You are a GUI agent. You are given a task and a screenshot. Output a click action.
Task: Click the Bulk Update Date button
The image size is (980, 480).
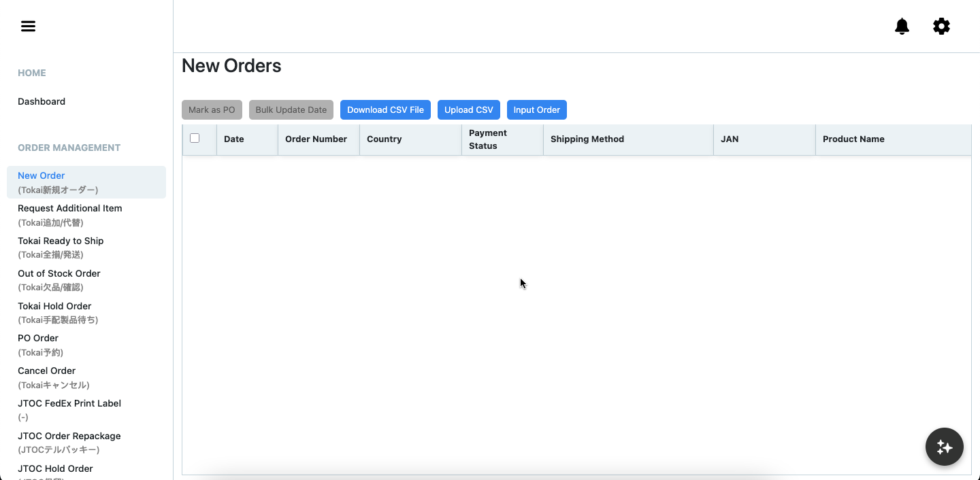(291, 110)
